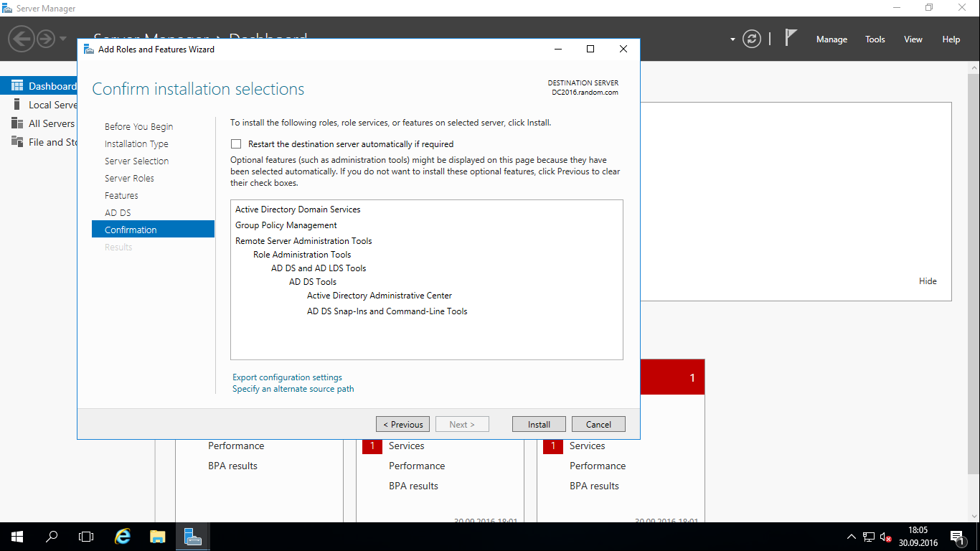Go to Installation Type step
980x551 pixels.
[136, 143]
